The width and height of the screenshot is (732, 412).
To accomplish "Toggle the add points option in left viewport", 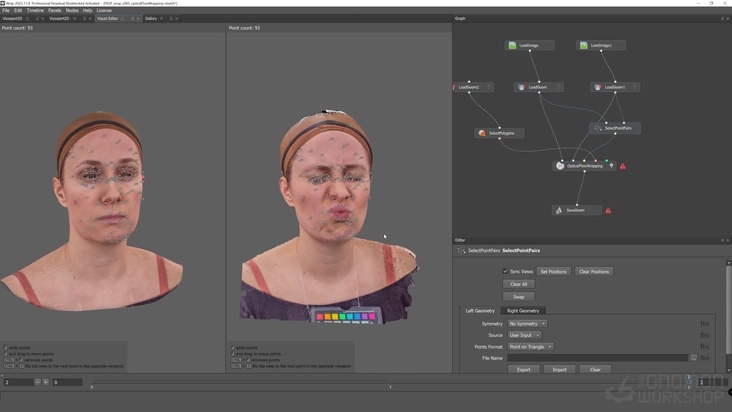I will [5, 348].
